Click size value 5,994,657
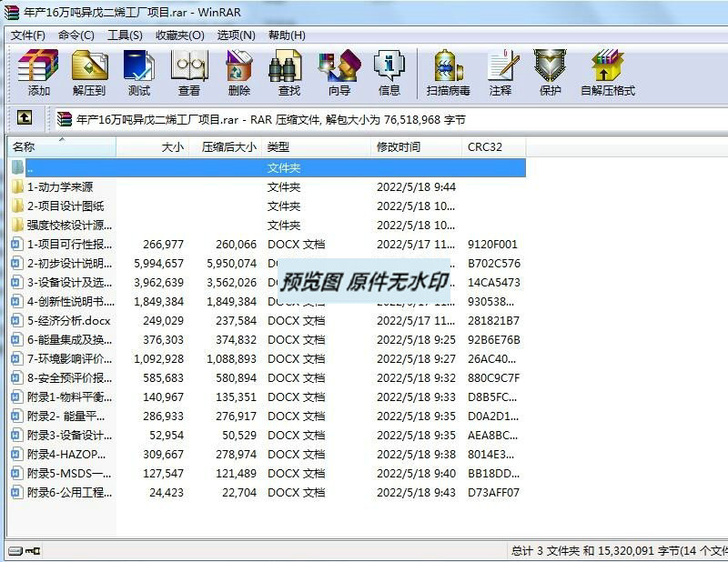 (158, 263)
